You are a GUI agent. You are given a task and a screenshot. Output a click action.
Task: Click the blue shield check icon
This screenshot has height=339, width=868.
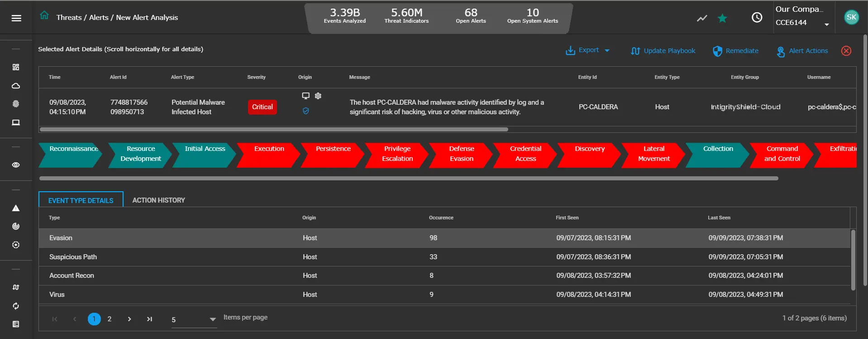(306, 111)
